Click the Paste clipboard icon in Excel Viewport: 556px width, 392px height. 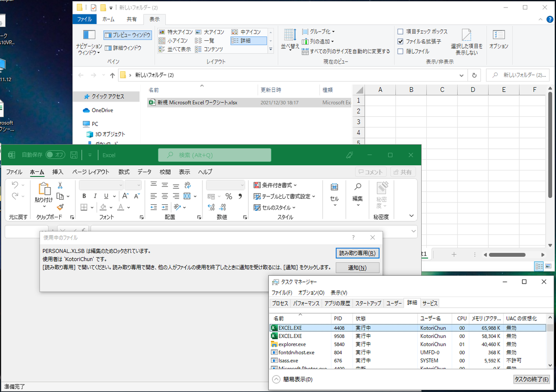[x=44, y=189]
